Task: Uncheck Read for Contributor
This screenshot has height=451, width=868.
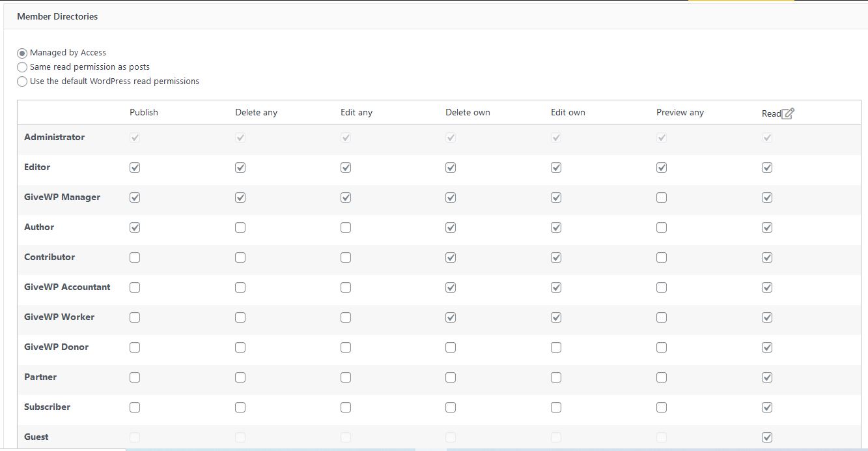Action: coord(767,257)
